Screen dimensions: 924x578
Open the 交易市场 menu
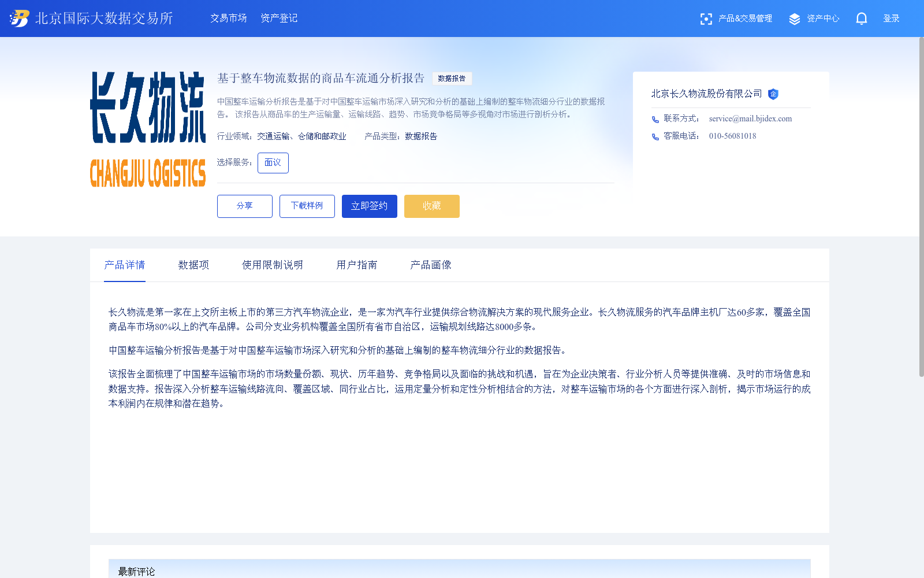(x=229, y=18)
